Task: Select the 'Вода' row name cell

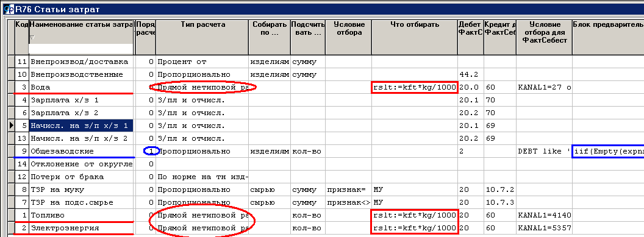Action: click(x=81, y=88)
